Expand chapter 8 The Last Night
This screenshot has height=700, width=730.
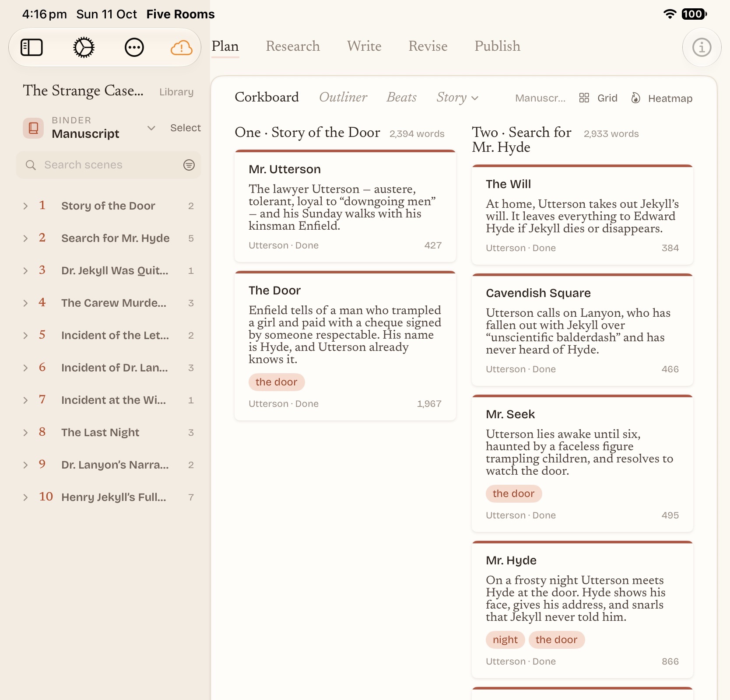click(25, 433)
